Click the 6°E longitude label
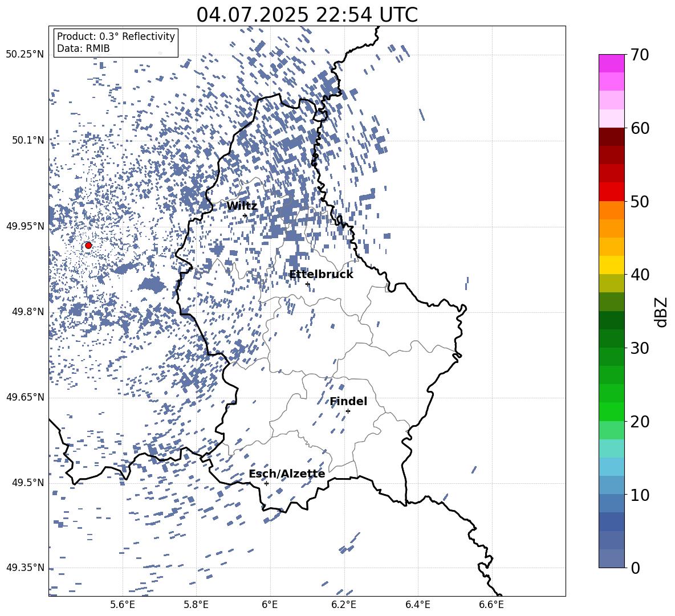 tap(270, 605)
